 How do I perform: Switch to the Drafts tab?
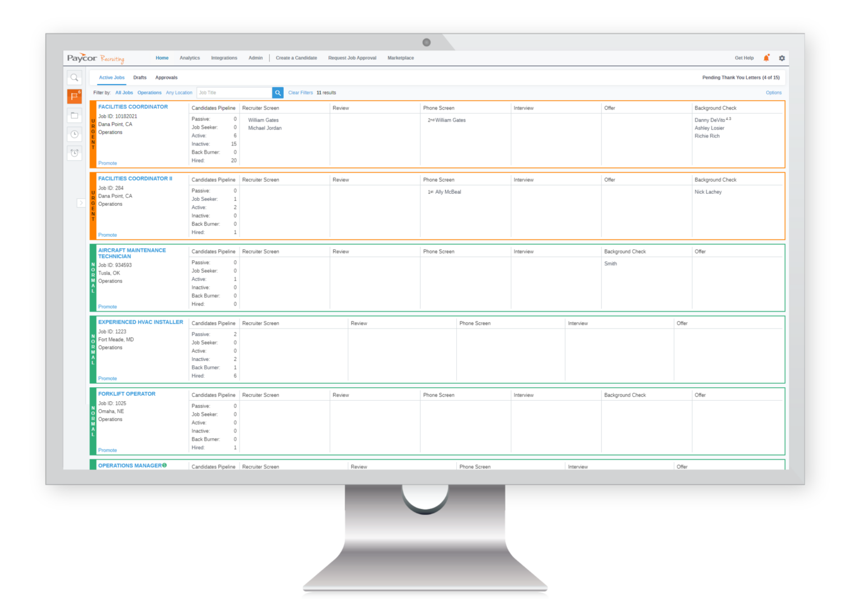139,77
